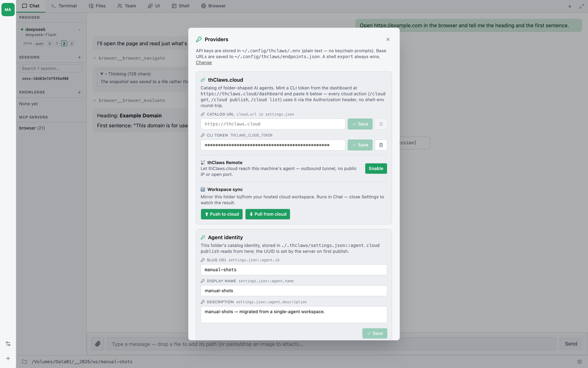Click the Display Name input field
Image resolution: width=588 pixels, height=368 pixels.
[x=294, y=291]
